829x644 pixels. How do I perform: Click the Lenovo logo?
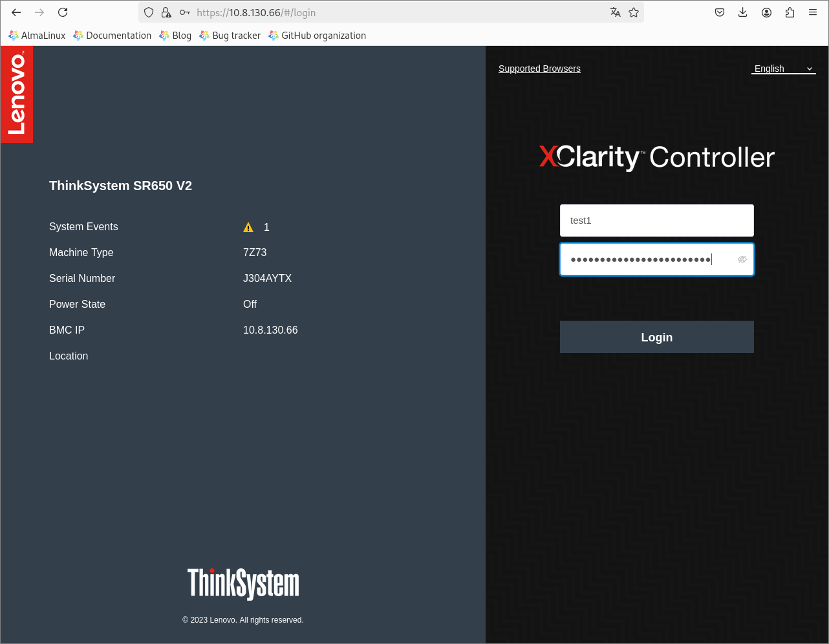[17, 94]
